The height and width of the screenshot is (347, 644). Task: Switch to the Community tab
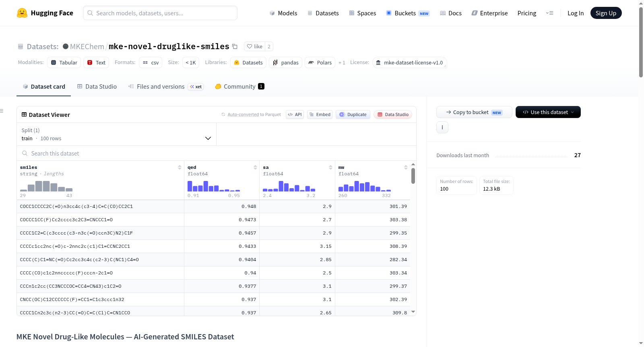click(240, 87)
